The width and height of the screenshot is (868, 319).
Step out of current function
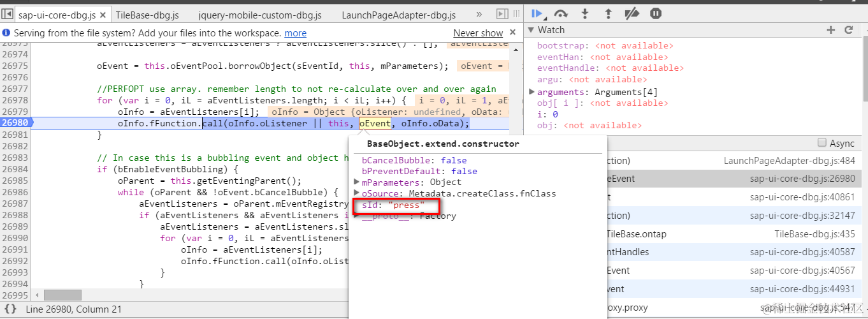tap(608, 13)
